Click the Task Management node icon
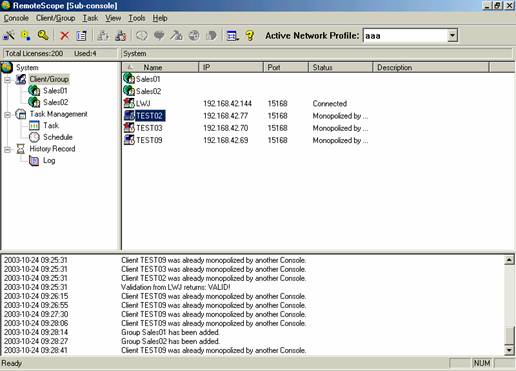The width and height of the screenshot is (516, 371). (x=21, y=114)
